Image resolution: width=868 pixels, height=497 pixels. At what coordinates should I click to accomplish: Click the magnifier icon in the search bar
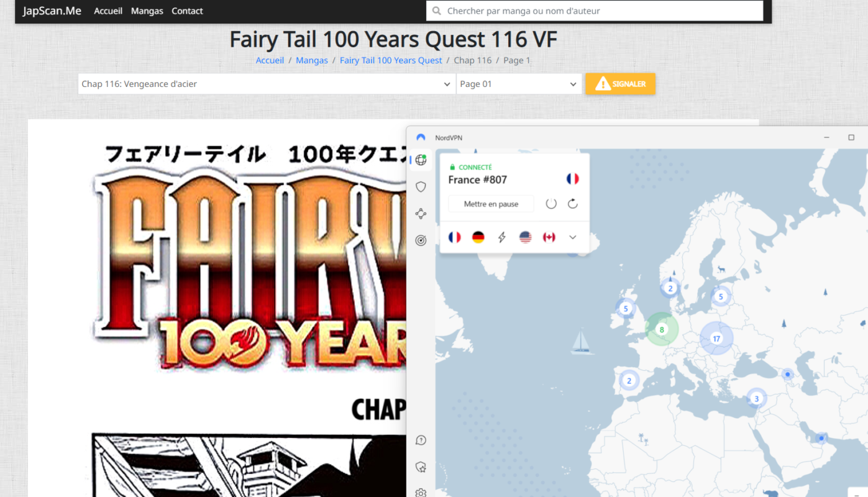click(436, 11)
